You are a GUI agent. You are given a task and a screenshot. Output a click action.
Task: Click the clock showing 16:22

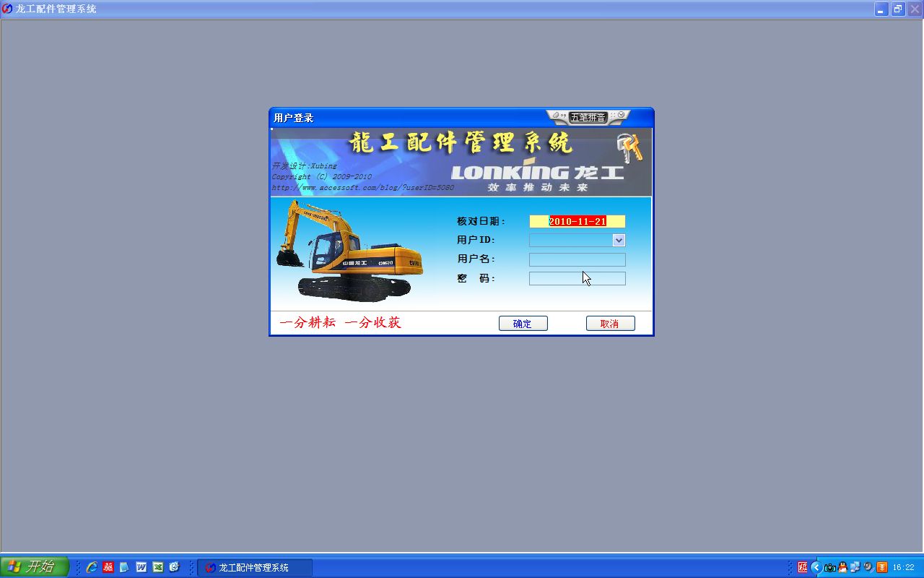coord(904,568)
